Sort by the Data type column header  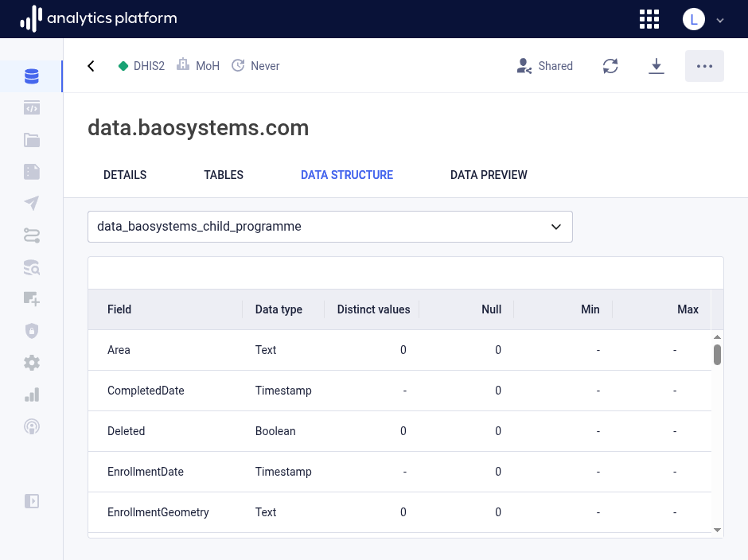click(279, 309)
